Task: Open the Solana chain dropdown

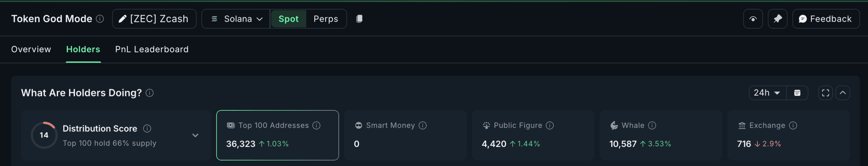Action: pos(236,19)
